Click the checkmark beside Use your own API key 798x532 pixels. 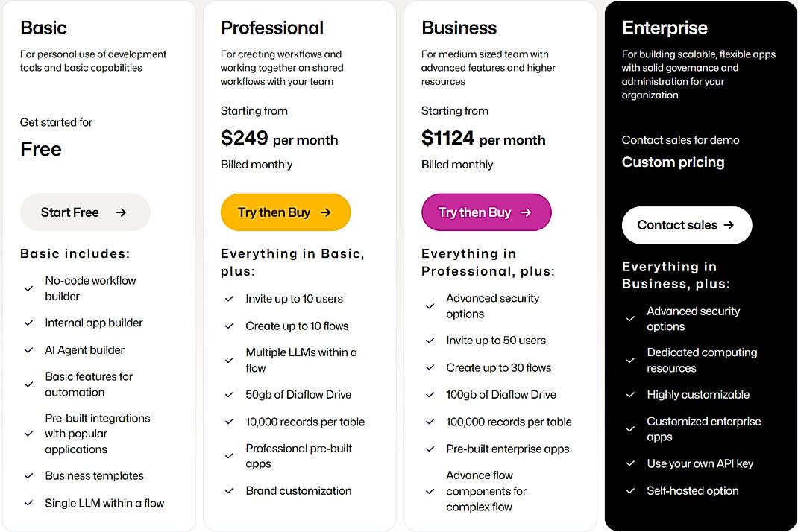pos(631,463)
